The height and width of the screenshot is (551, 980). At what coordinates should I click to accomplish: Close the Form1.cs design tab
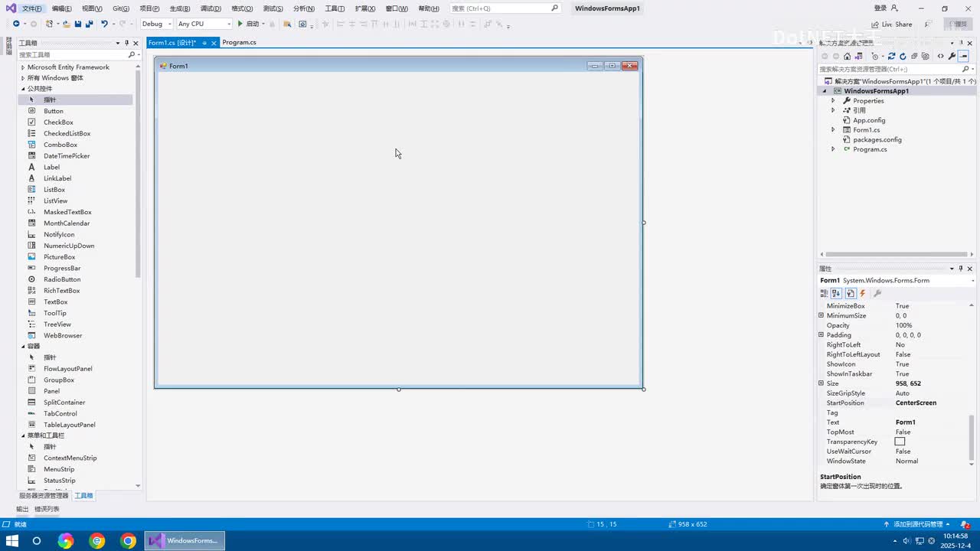[x=214, y=43]
